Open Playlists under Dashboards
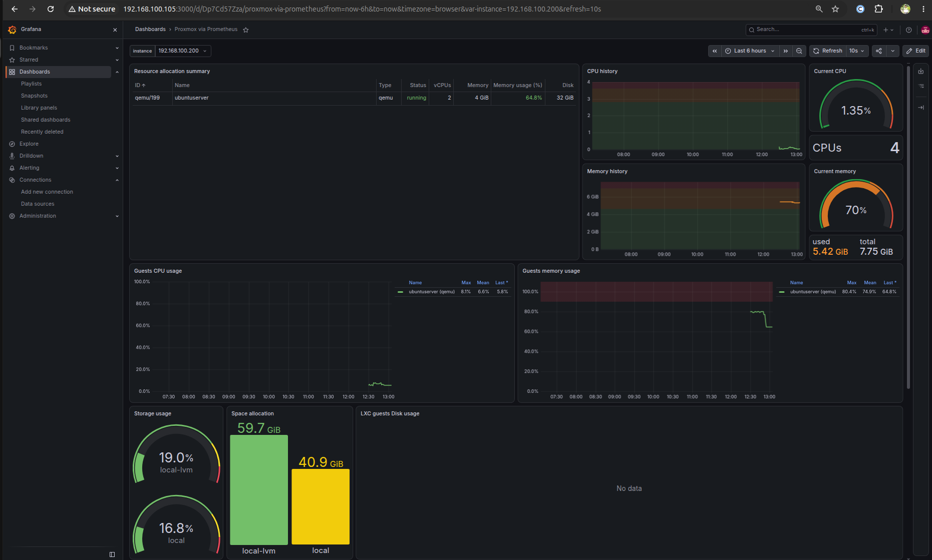This screenshot has height=560, width=932. pos(31,84)
